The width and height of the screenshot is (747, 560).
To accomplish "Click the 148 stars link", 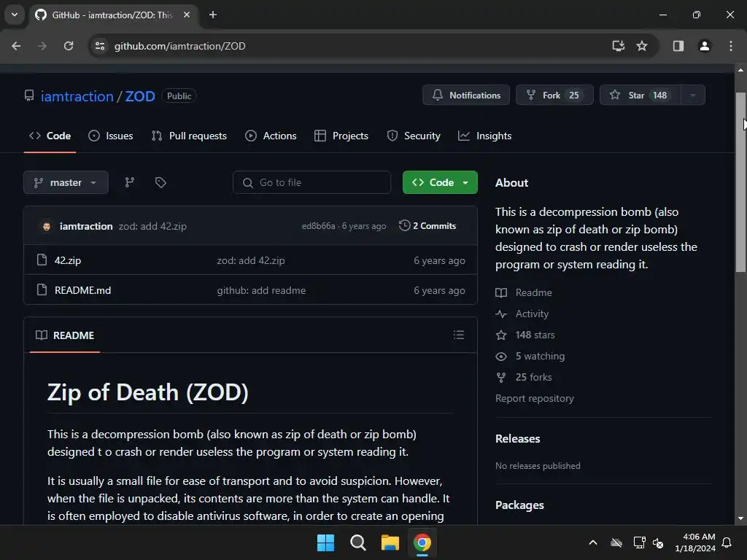I will pos(525,335).
